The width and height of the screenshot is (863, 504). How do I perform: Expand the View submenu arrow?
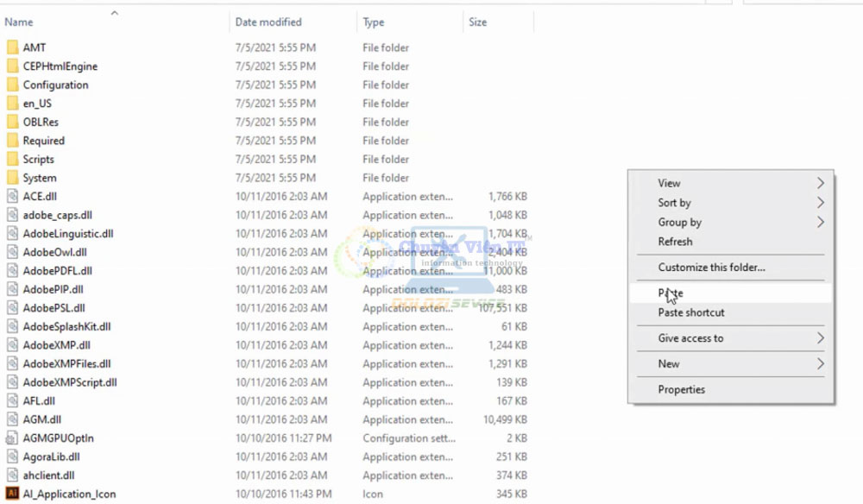tap(820, 183)
